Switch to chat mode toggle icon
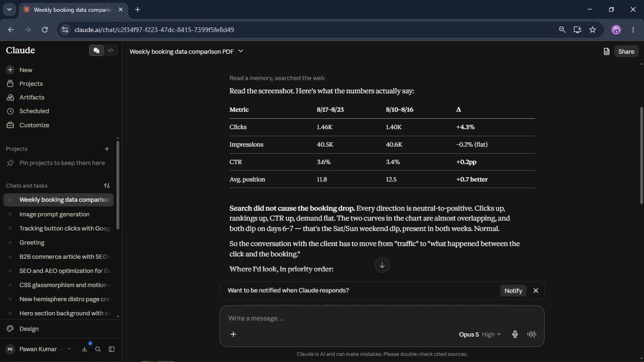Screen dimensions: 644x362 point(96,50)
